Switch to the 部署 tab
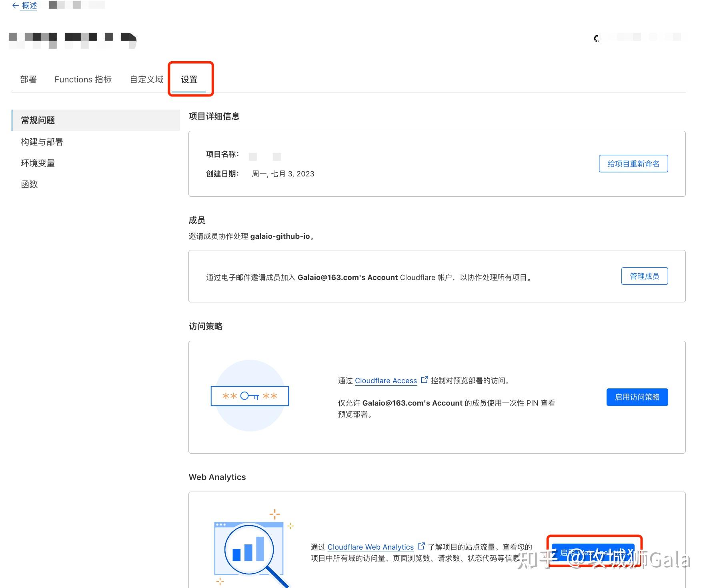This screenshot has height=588, width=709. [x=28, y=79]
